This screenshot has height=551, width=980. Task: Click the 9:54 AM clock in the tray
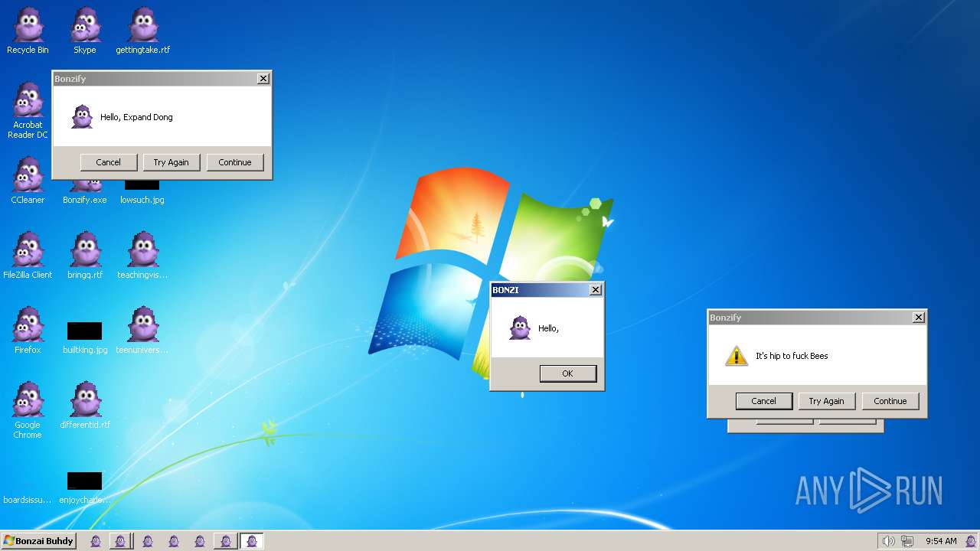(x=941, y=541)
